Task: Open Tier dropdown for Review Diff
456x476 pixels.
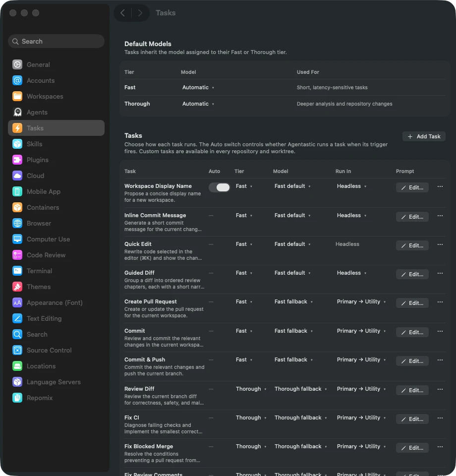Action: pos(251,389)
